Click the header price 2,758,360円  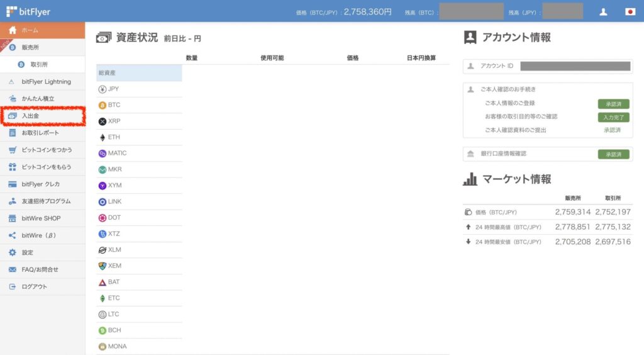[367, 12]
